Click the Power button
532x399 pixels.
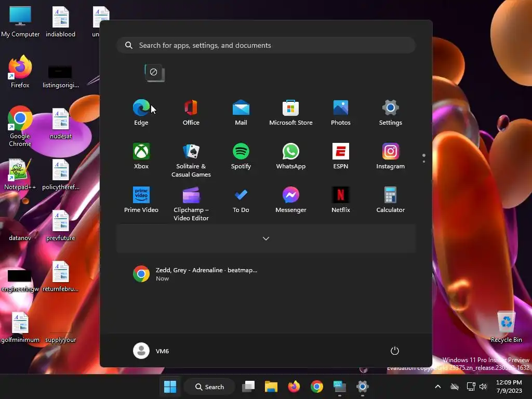(x=395, y=351)
